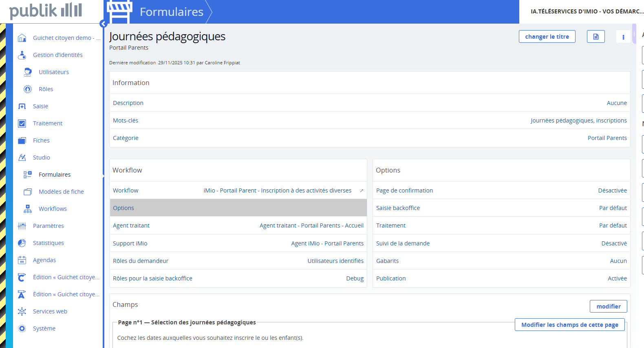Viewport: 644px width, 348px height.
Task: Edit the Agent traitant role
Action: click(x=238, y=225)
